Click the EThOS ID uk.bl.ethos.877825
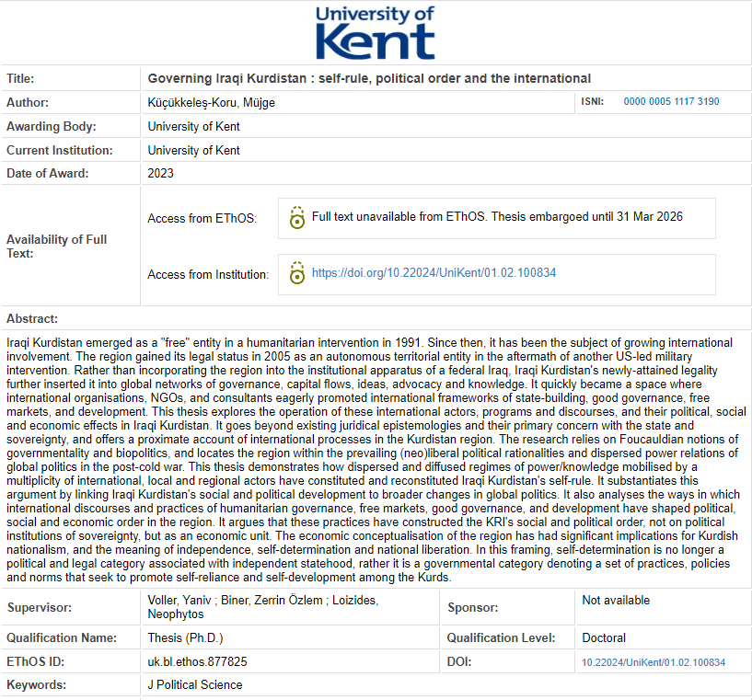The image size is (752, 700). click(x=197, y=661)
